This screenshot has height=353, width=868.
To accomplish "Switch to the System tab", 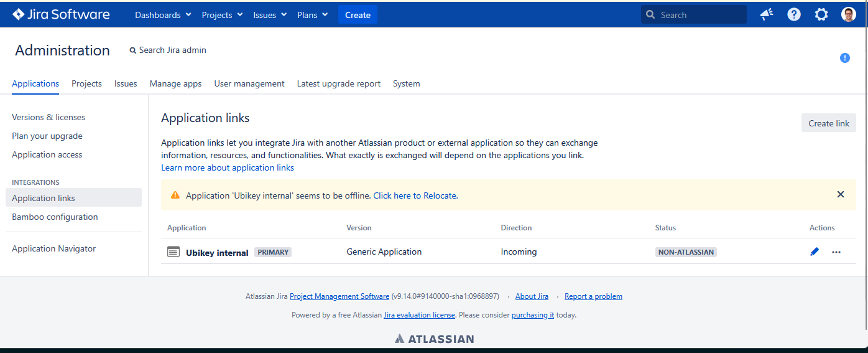I will (406, 83).
